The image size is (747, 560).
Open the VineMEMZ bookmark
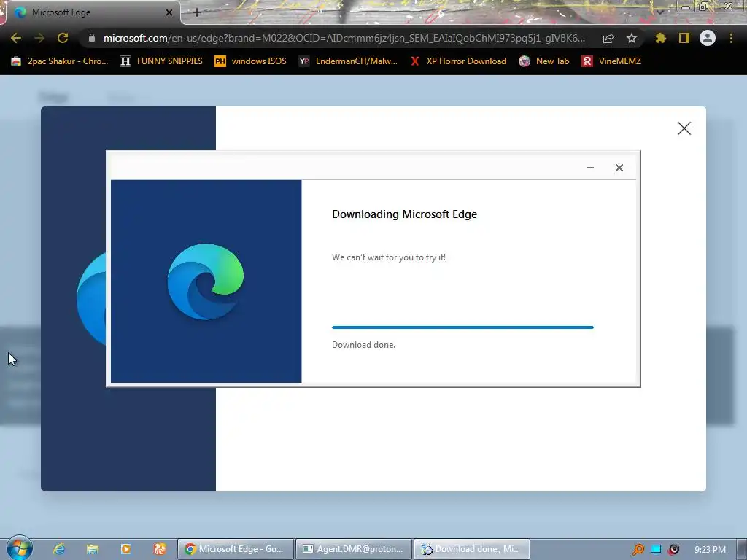[x=612, y=61]
